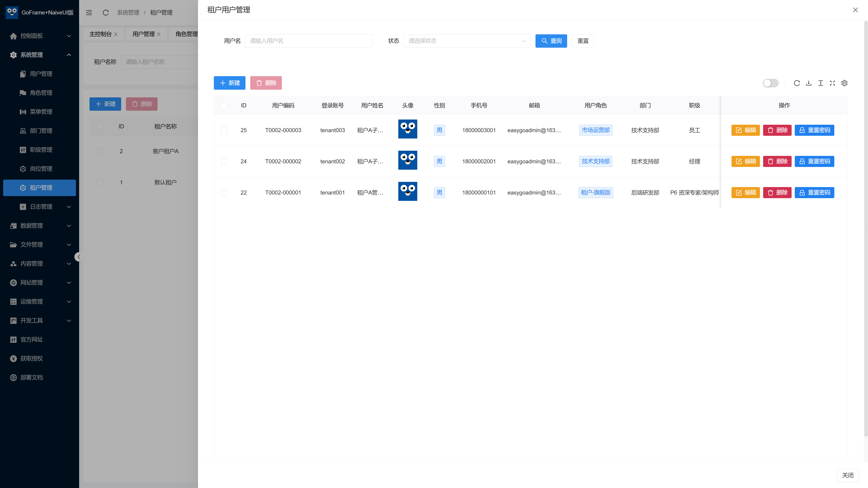Open column settings gear icon
The image size is (868, 488).
(x=844, y=83)
